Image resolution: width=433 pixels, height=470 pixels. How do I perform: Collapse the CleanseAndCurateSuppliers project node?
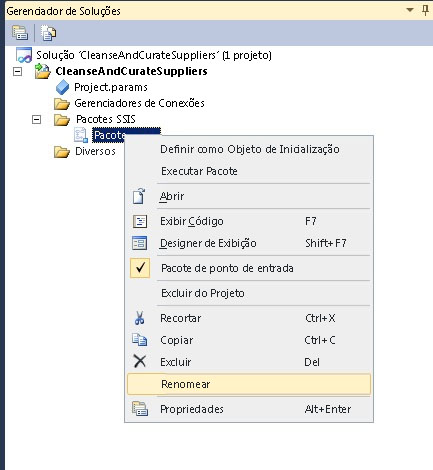click(17, 71)
